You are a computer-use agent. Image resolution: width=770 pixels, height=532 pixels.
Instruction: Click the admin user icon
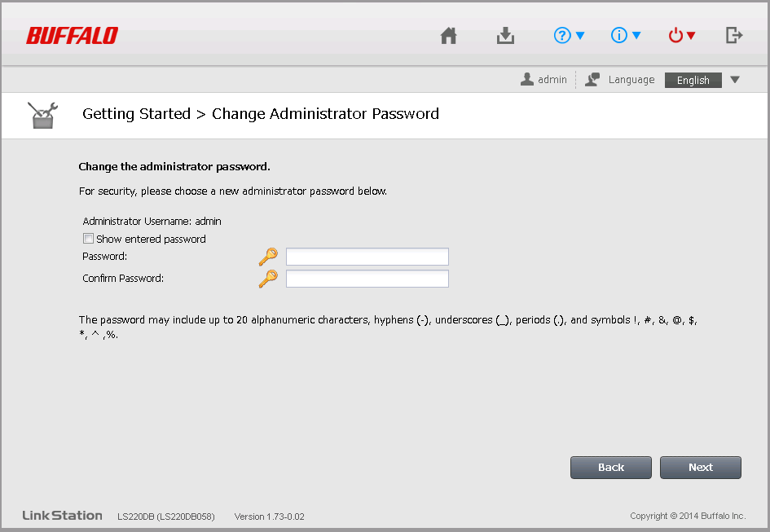527,80
